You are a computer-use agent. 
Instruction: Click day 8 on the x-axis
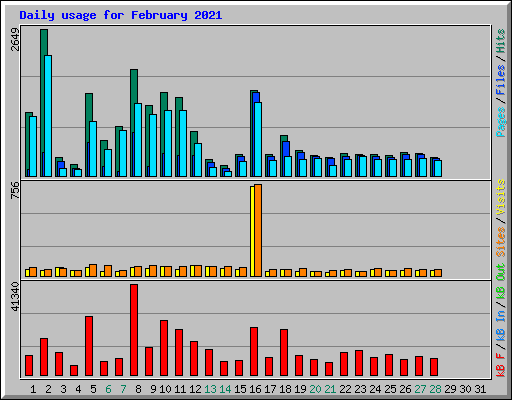click(x=138, y=389)
